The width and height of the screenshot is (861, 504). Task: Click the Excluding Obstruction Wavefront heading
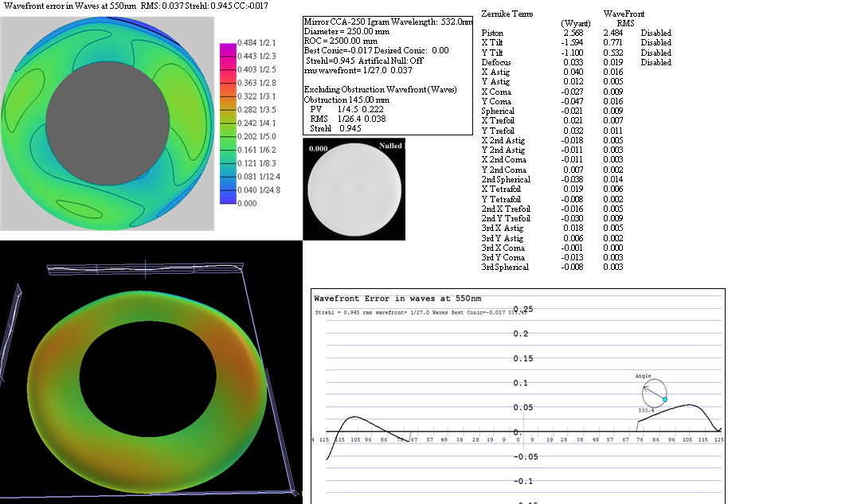380,90
